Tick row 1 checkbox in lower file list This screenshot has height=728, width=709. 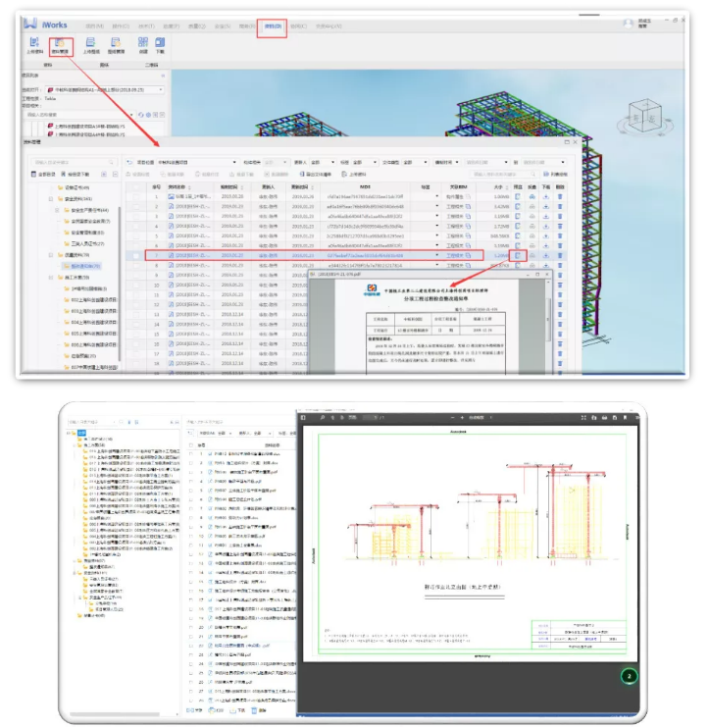[190, 453]
